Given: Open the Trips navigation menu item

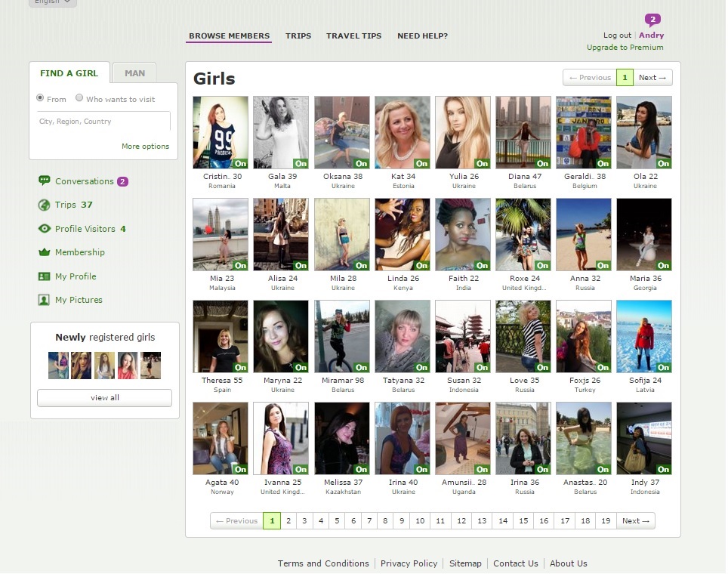Looking at the screenshot, I should coord(298,35).
